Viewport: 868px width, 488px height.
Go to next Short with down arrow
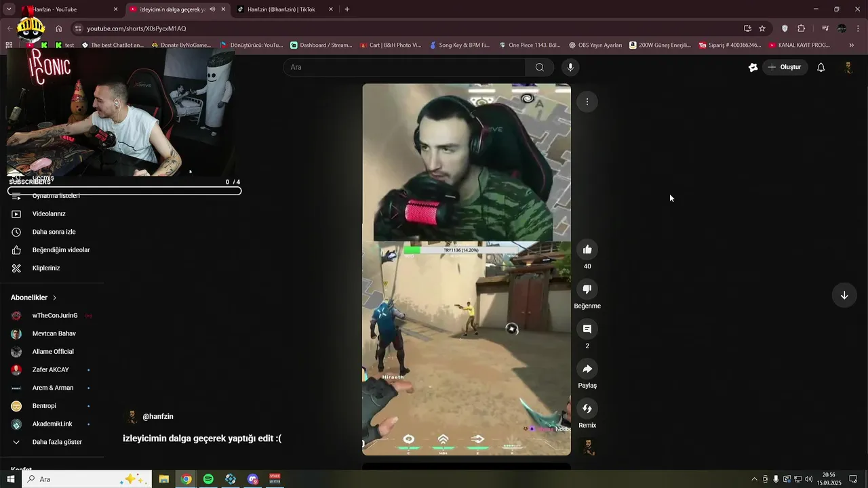(x=844, y=296)
